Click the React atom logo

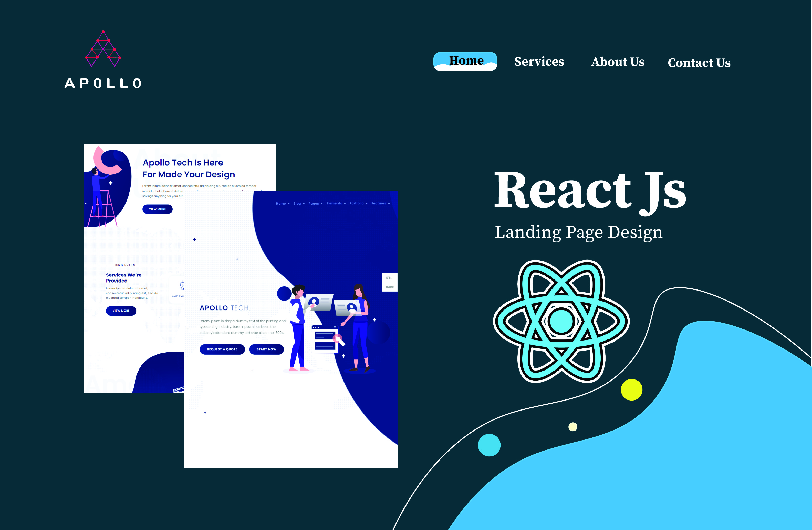561,321
